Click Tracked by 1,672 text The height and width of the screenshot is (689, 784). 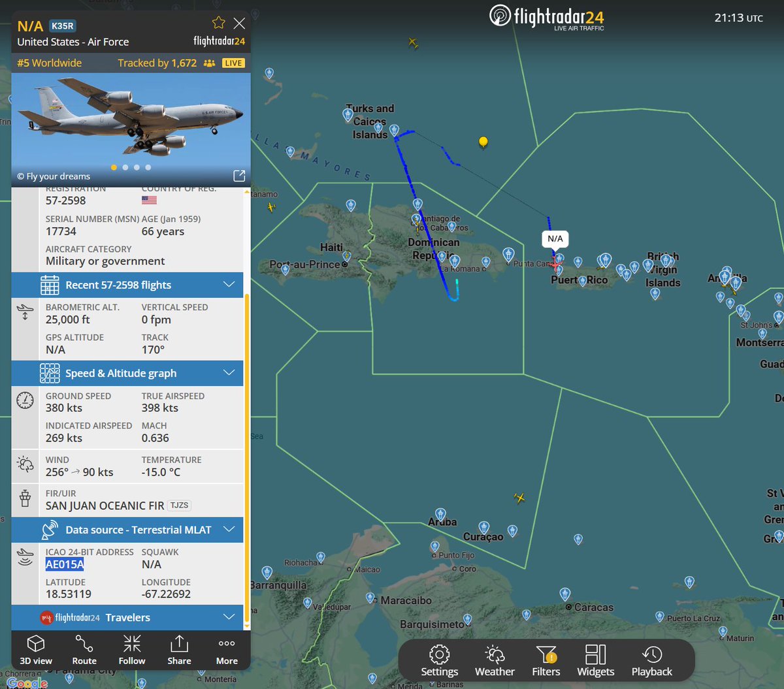pos(157,63)
